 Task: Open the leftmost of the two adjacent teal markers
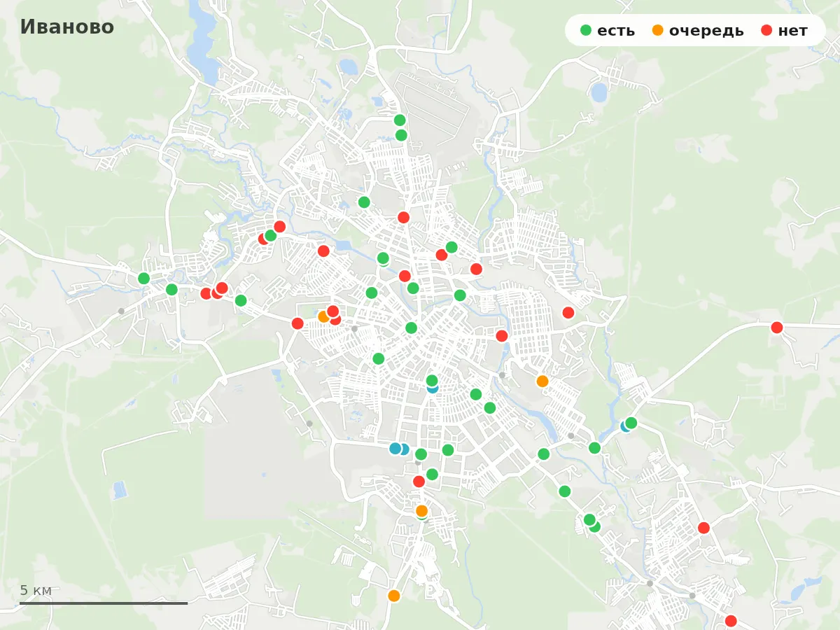pyautogui.click(x=395, y=448)
